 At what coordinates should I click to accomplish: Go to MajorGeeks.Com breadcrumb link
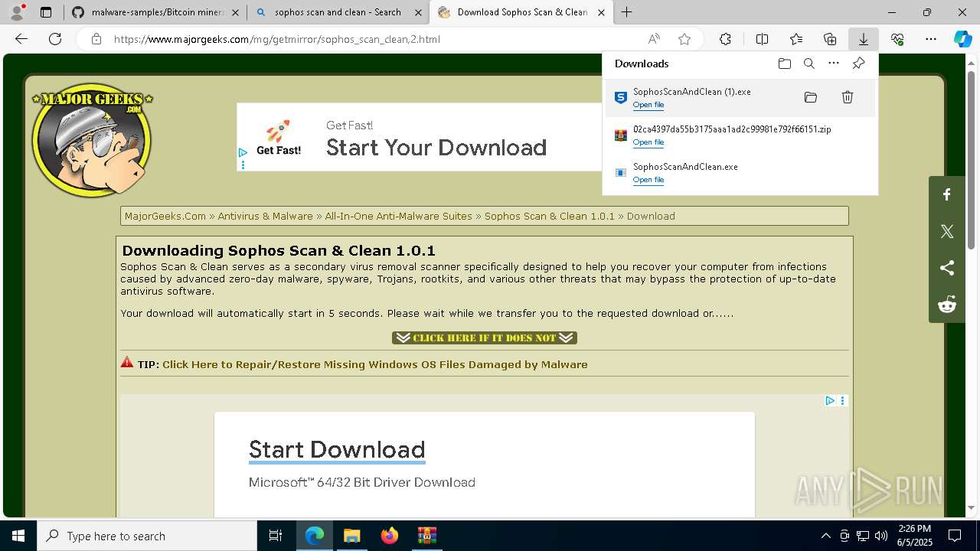click(165, 216)
